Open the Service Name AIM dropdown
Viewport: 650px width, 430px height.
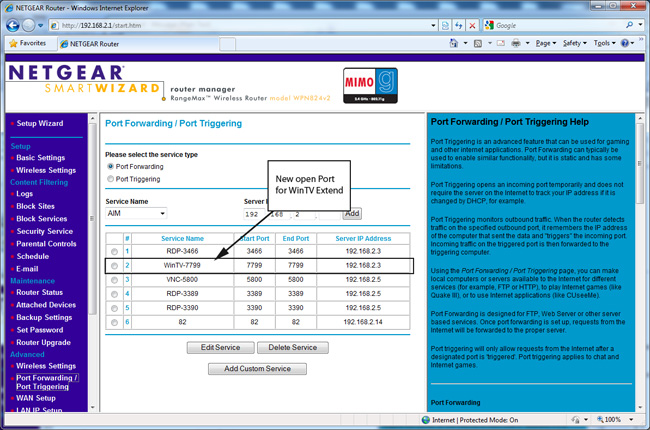click(x=136, y=213)
